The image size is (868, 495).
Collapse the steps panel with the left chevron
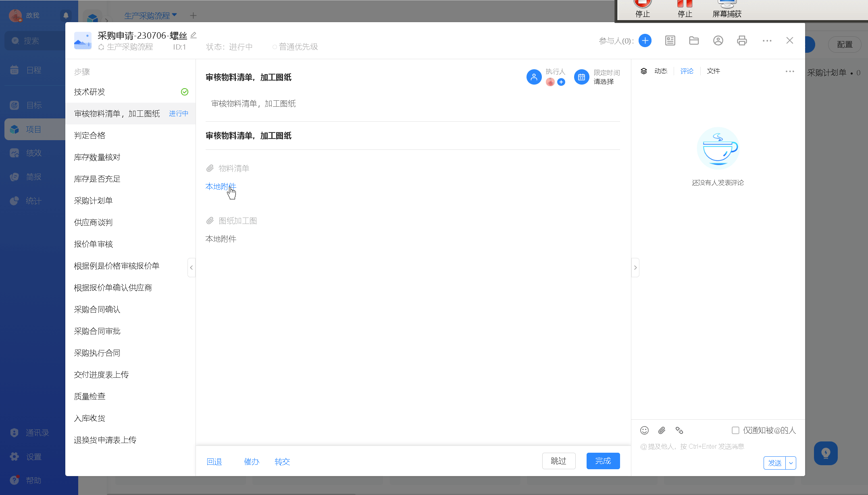tap(192, 267)
